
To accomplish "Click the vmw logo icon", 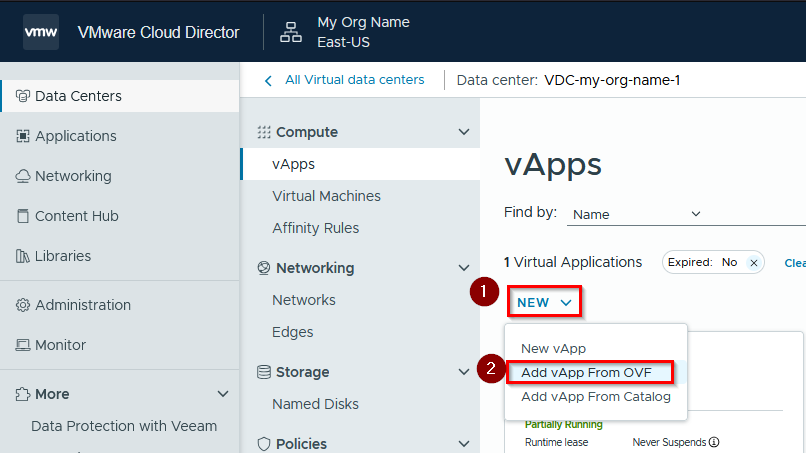I will point(41,32).
